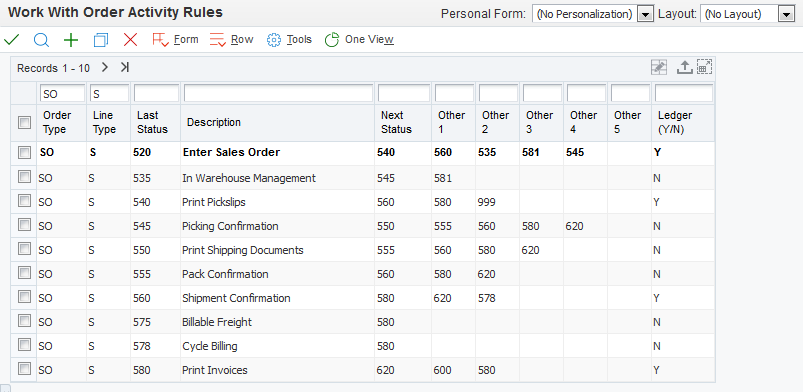Jump to the last records page
The image size is (803, 392).
[x=124, y=67]
